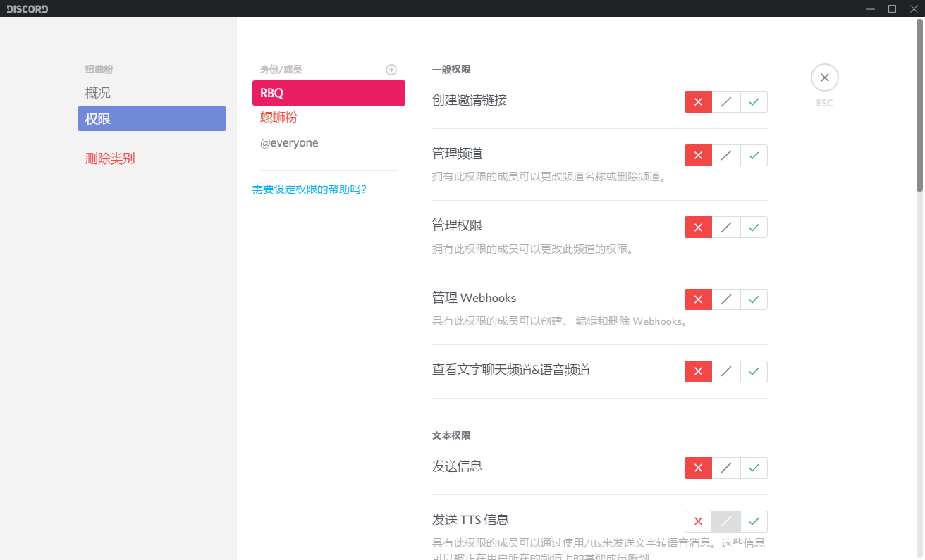Maximize the Discord window
Image resolution: width=925 pixels, height=560 pixels.
(892, 8)
